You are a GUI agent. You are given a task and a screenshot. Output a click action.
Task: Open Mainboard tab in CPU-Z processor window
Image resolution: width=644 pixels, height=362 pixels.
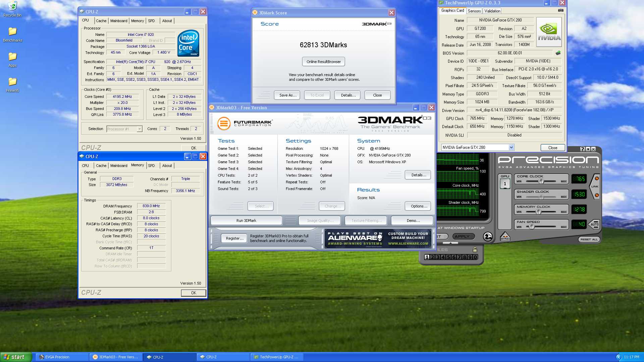pyautogui.click(x=119, y=21)
